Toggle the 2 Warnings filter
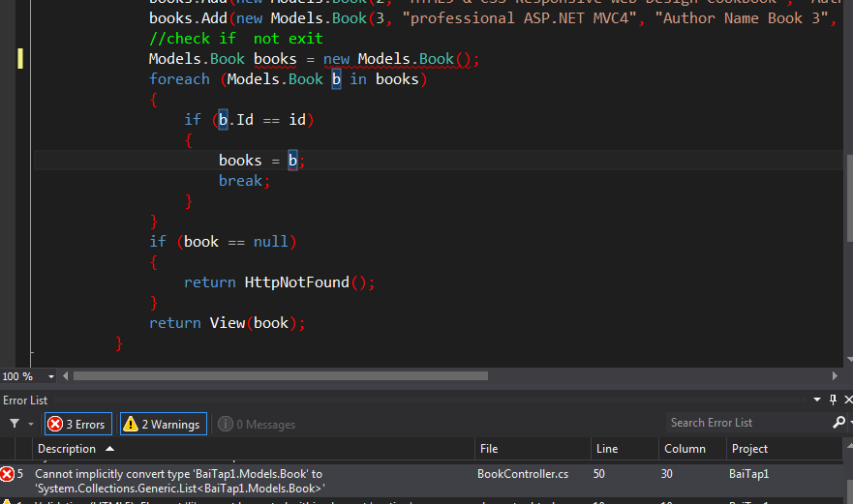 pos(163,424)
